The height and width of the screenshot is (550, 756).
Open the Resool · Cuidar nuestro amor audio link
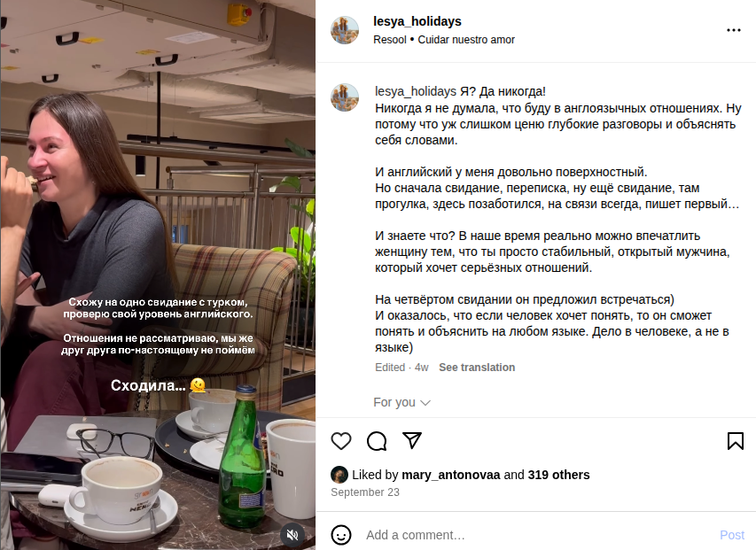click(x=444, y=40)
